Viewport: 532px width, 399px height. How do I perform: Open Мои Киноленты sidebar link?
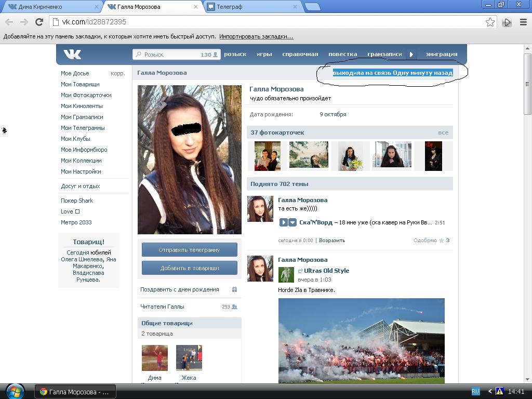pos(82,106)
